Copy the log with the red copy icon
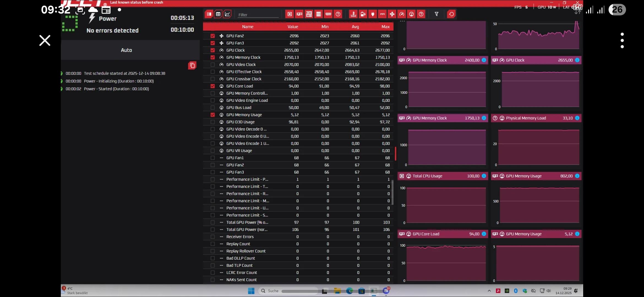Image resolution: width=644 pixels, height=297 pixels. pos(192,65)
